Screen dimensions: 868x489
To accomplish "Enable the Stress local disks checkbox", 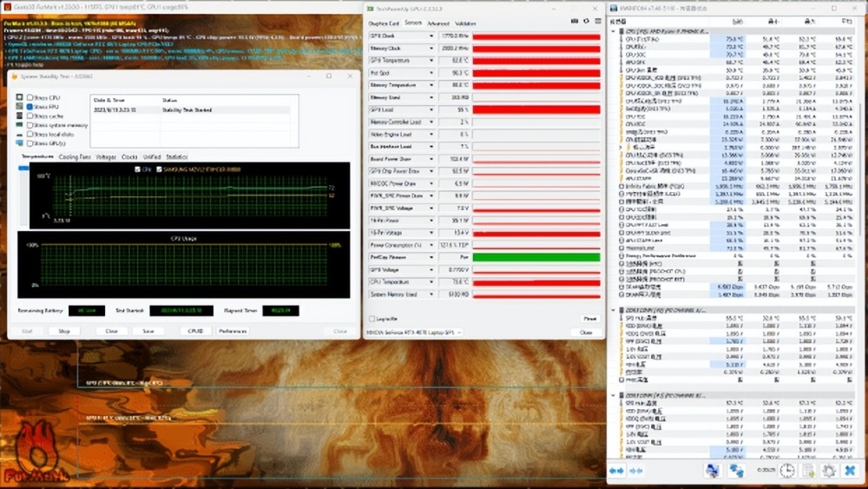I will pyautogui.click(x=30, y=134).
